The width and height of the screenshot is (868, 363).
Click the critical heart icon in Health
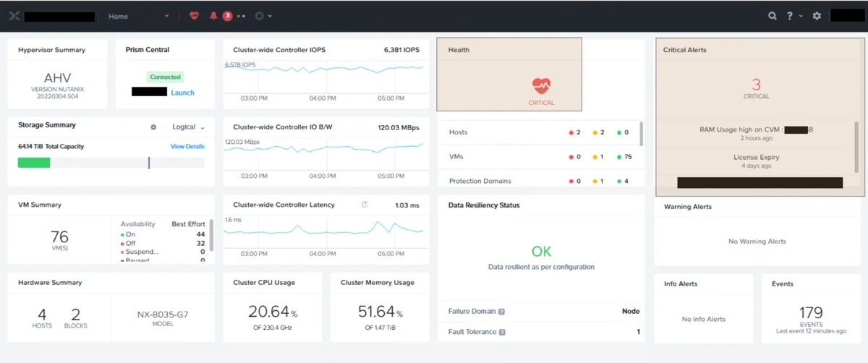tap(541, 86)
